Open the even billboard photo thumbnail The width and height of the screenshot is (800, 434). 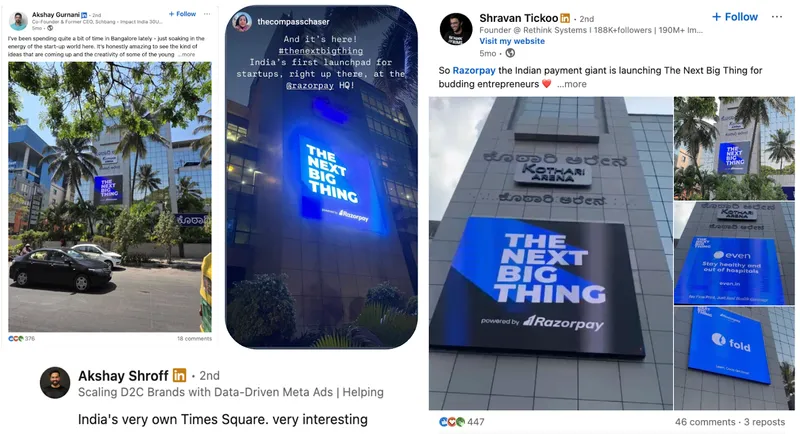pyautogui.click(x=734, y=253)
